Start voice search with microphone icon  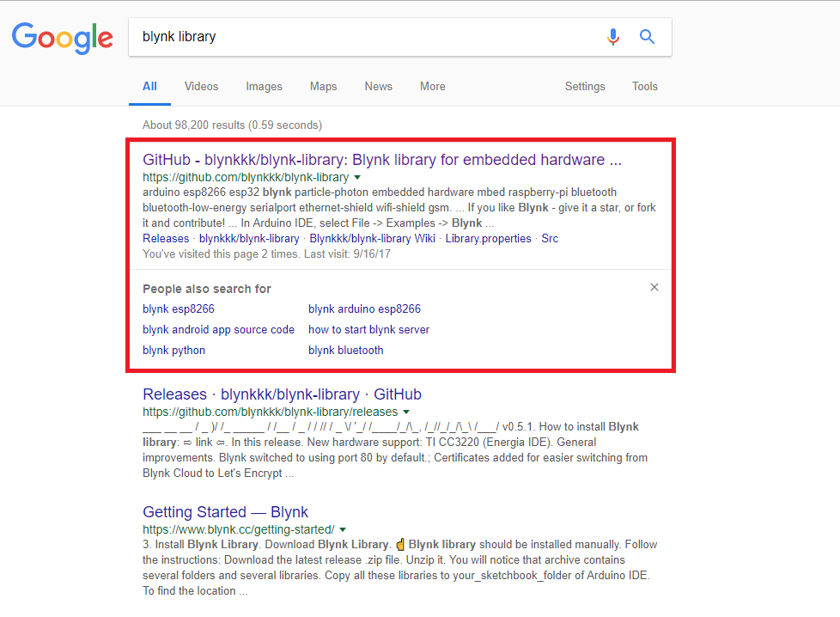pyautogui.click(x=612, y=37)
